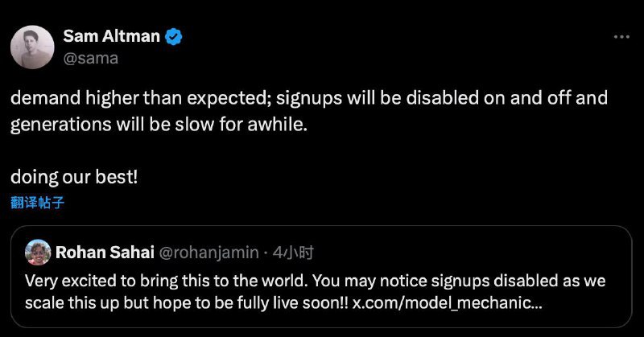This screenshot has width=644, height=337.
Task: Click the @rohanjamin handle
Action: (204, 253)
